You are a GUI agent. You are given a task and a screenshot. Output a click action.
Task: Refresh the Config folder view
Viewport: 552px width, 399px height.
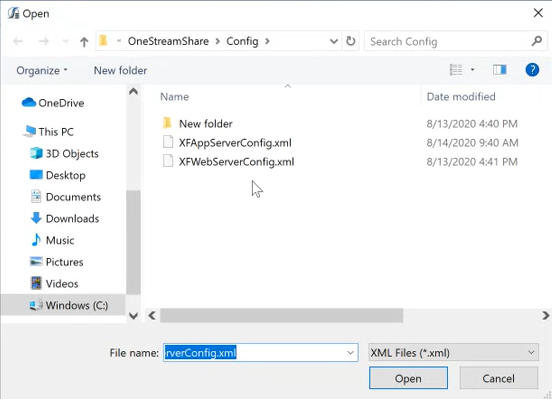point(351,41)
